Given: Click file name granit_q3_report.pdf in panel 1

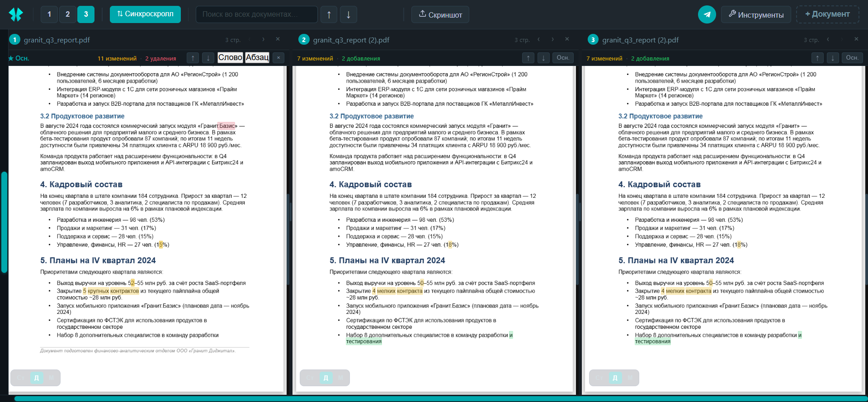Looking at the screenshot, I should click(57, 40).
